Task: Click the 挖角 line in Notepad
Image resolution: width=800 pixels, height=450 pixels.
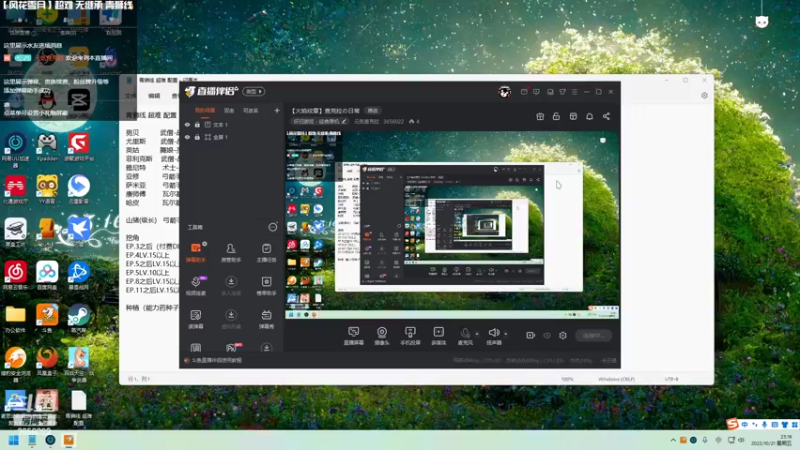Action: [132, 238]
